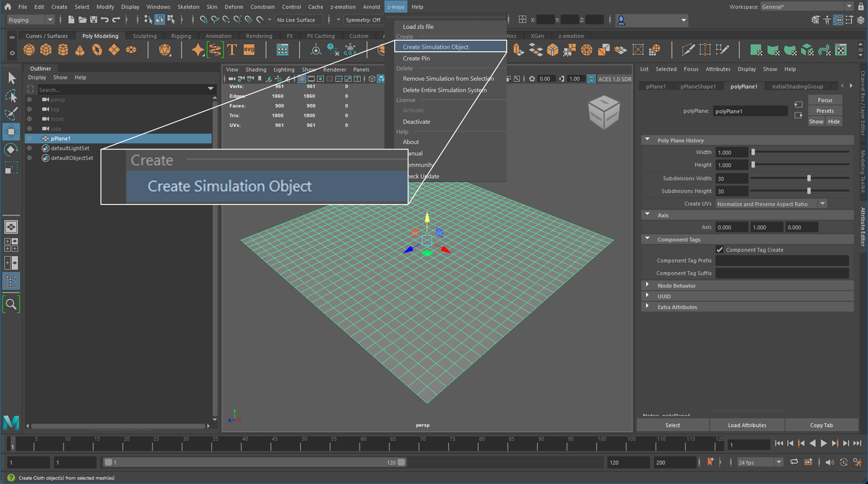Open the Rigging menu set dropdown
868x484 pixels.
coord(31,20)
